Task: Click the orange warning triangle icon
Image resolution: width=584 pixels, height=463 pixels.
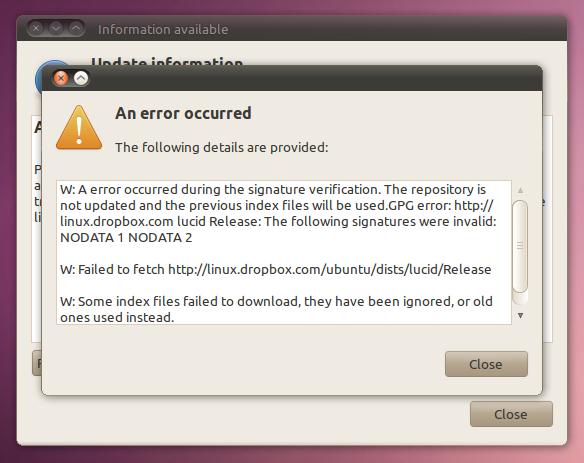Action: (x=79, y=128)
